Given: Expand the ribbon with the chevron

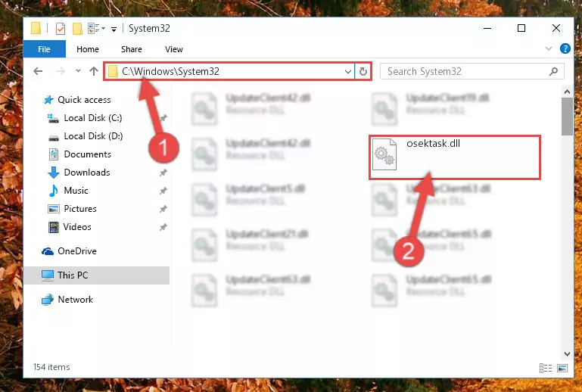Looking at the screenshot, I should (548, 48).
